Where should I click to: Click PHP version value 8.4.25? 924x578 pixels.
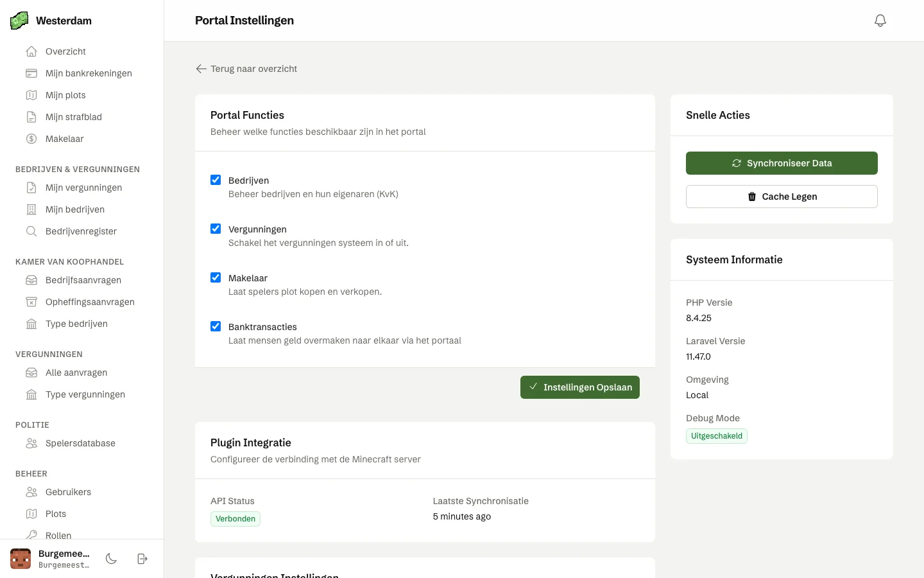point(699,318)
